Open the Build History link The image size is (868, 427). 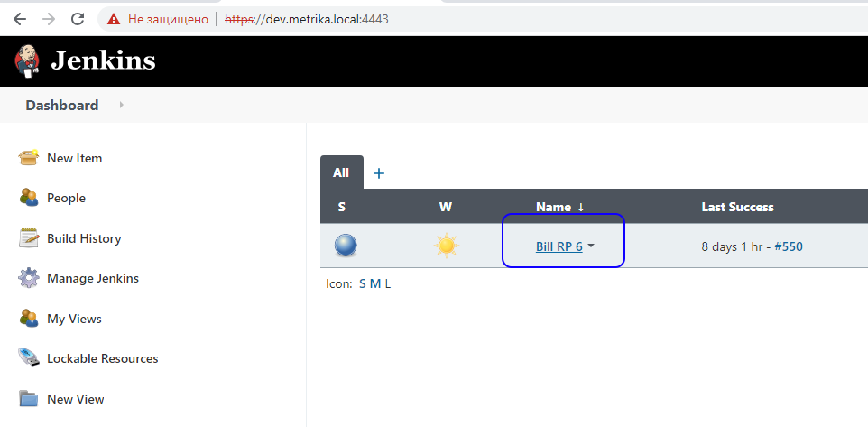84,238
